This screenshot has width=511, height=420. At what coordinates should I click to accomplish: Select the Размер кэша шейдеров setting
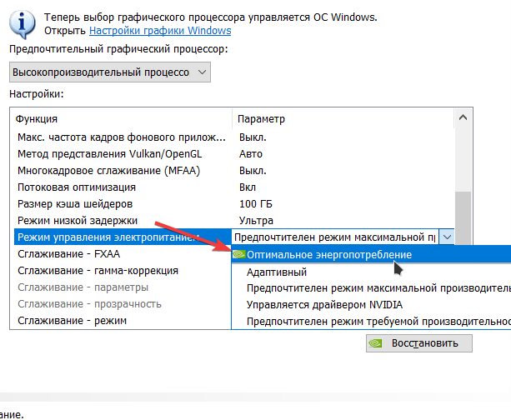75,203
